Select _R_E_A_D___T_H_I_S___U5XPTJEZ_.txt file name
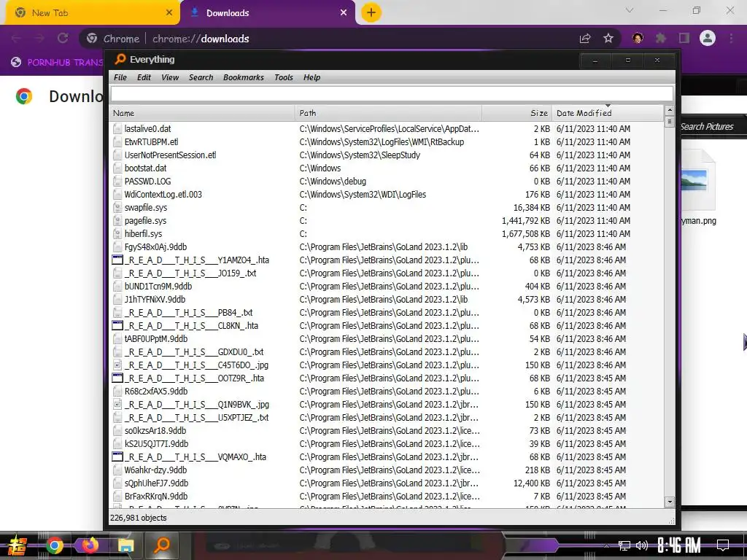This screenshot has height=560, width=747. 196,418
